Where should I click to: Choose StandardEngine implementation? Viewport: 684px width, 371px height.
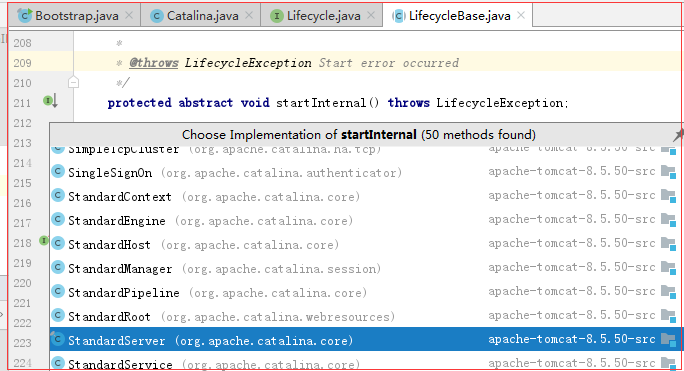(366, 220)
